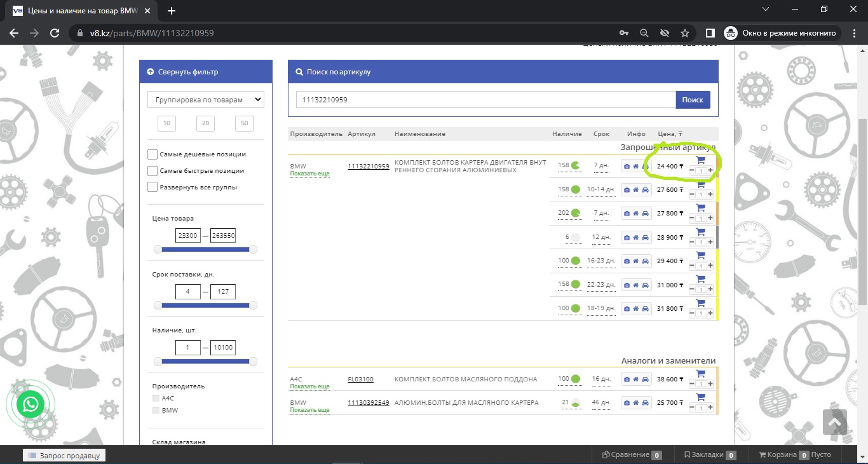Open 'Запрос продавцу' button

[64, 455]
